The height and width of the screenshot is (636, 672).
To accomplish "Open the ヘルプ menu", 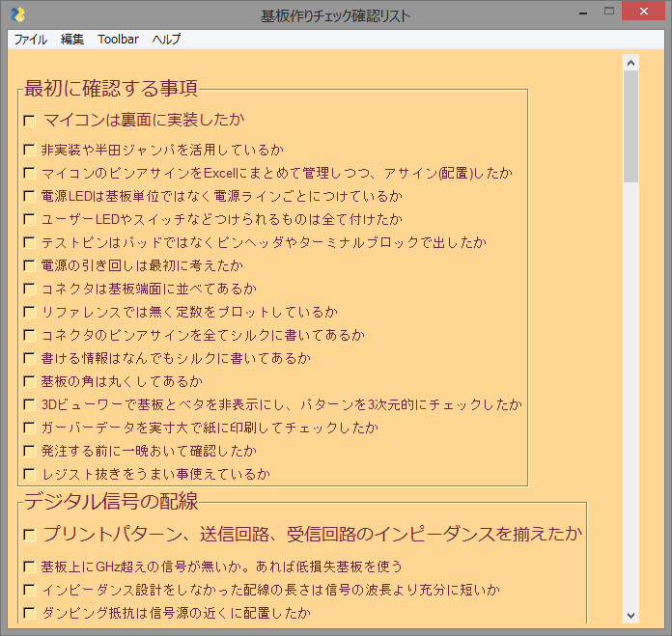I will [166, 40].
